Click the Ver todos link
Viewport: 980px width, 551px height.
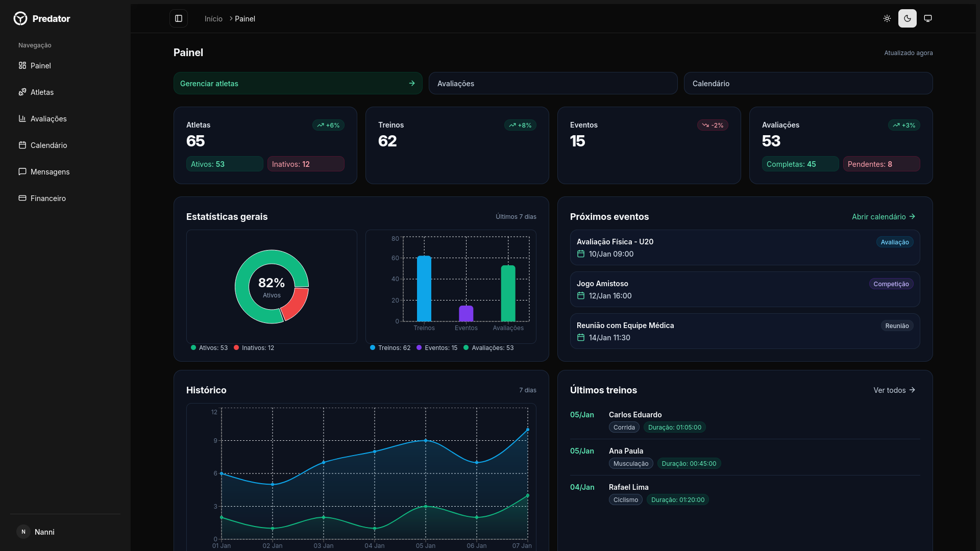click(x=894, y=390)
